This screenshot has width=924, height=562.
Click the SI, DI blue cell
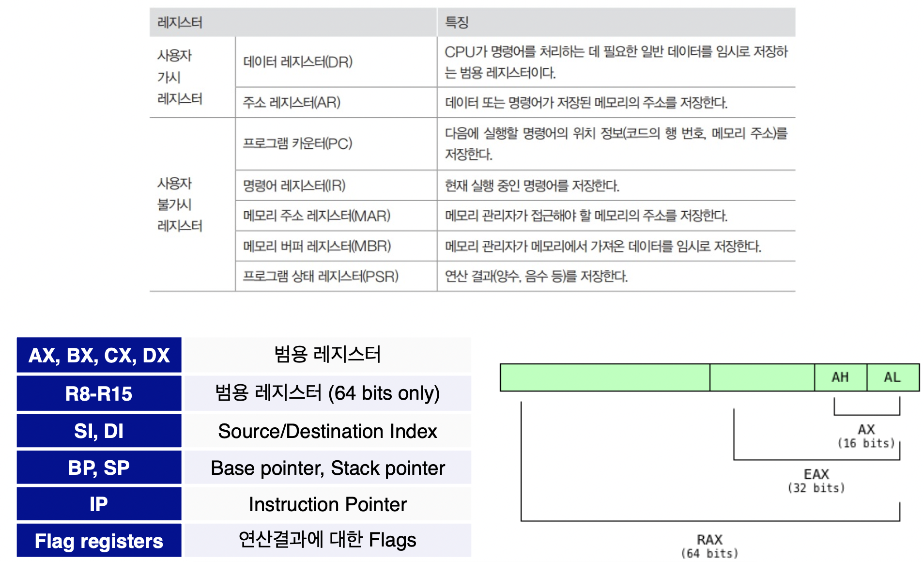(99, 431)
